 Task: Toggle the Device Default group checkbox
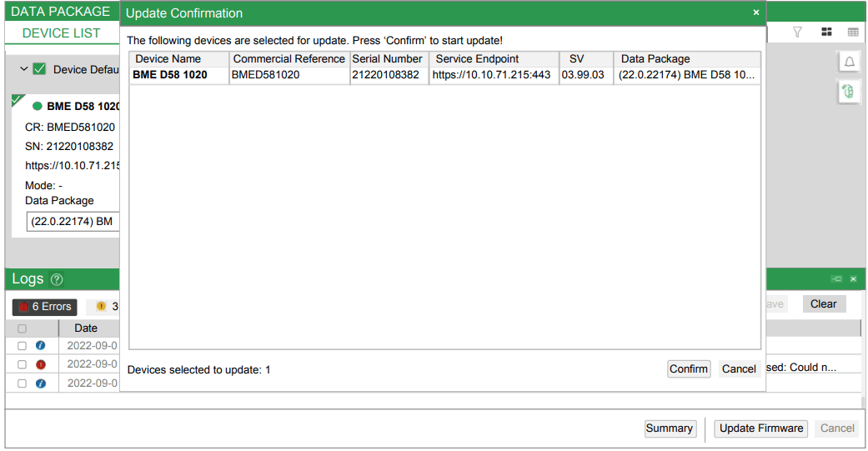click(39, 69)
